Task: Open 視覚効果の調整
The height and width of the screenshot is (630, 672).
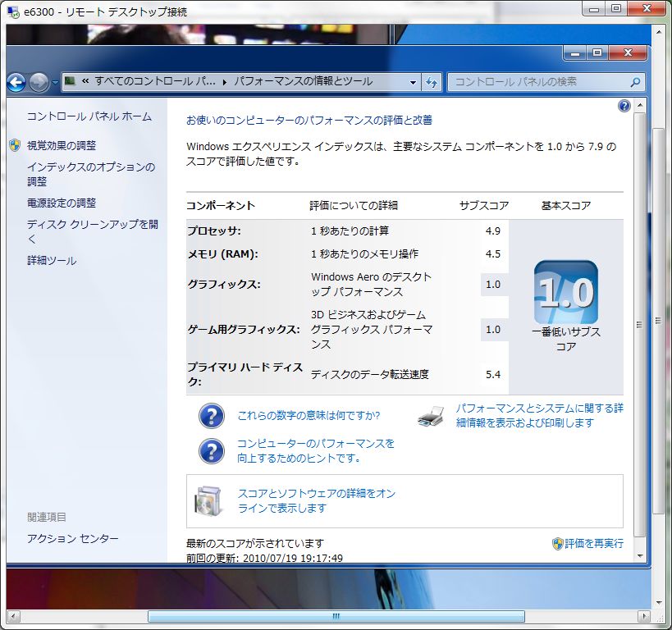Action: (62, 146)
